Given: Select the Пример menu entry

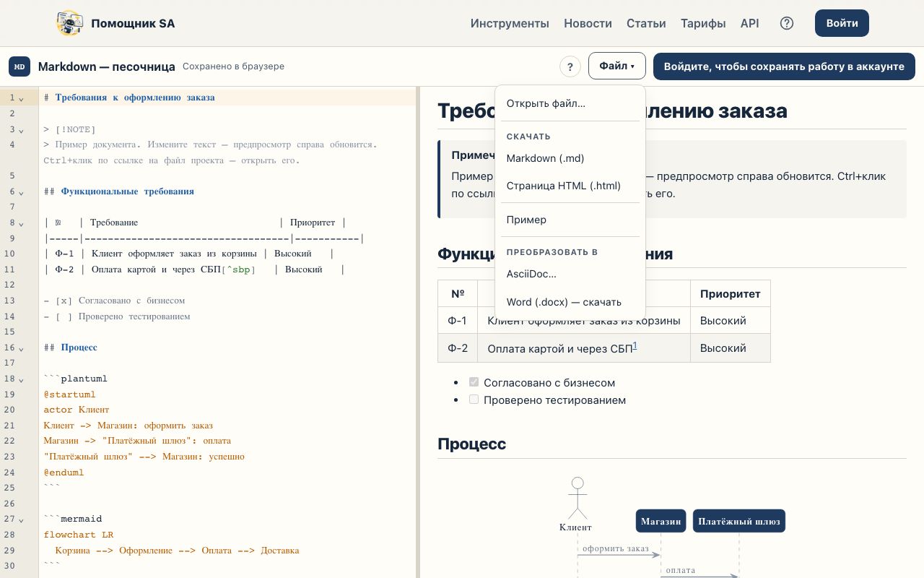Looking at the screenshot, I should coord(570,220).
